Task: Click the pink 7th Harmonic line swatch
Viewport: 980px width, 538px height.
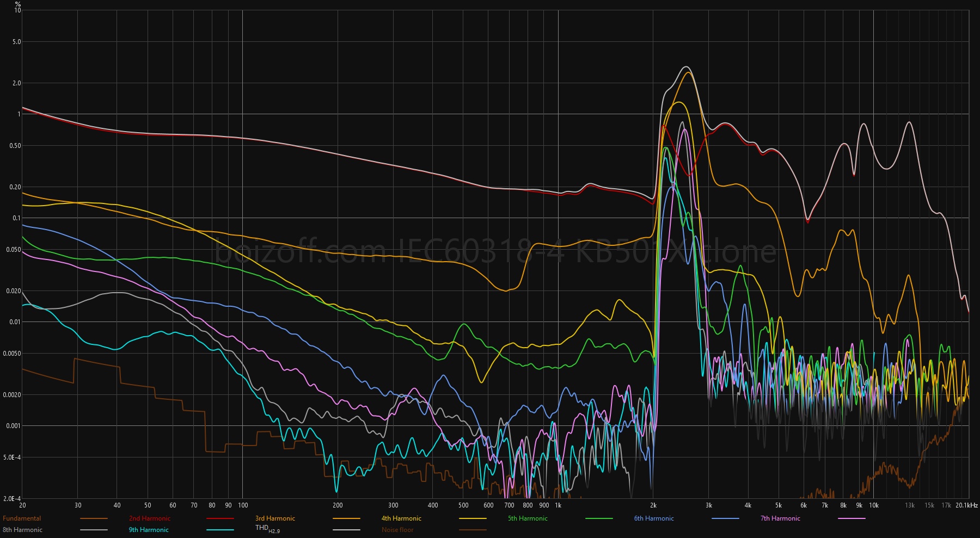Action: click(x=852, y=519)
